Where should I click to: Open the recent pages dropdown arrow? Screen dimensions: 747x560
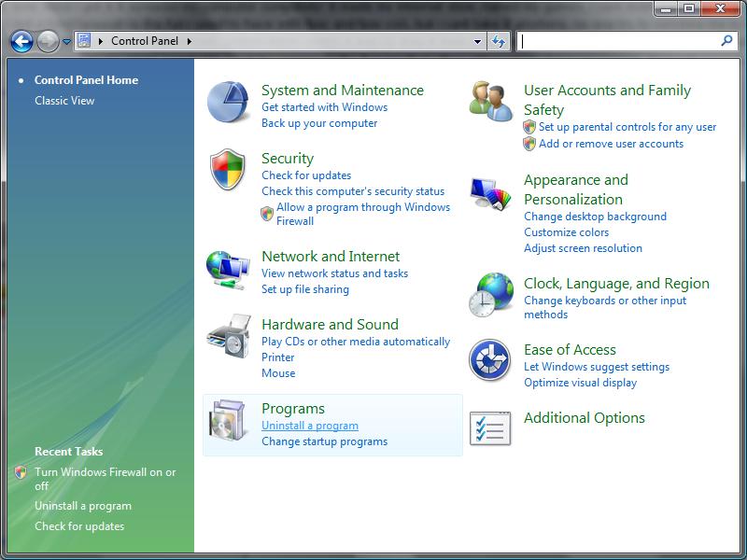tap(66, 42)
